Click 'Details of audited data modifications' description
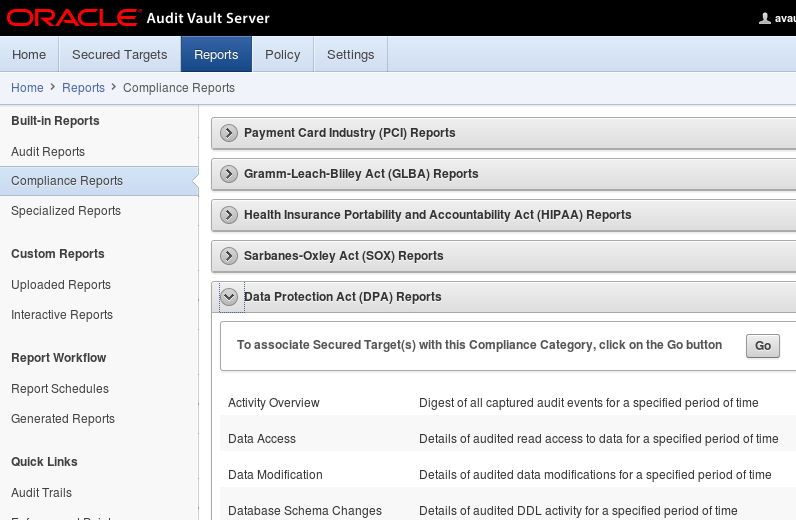The width and height of the screenshot is (796, 520). click(x=595, y=475)
